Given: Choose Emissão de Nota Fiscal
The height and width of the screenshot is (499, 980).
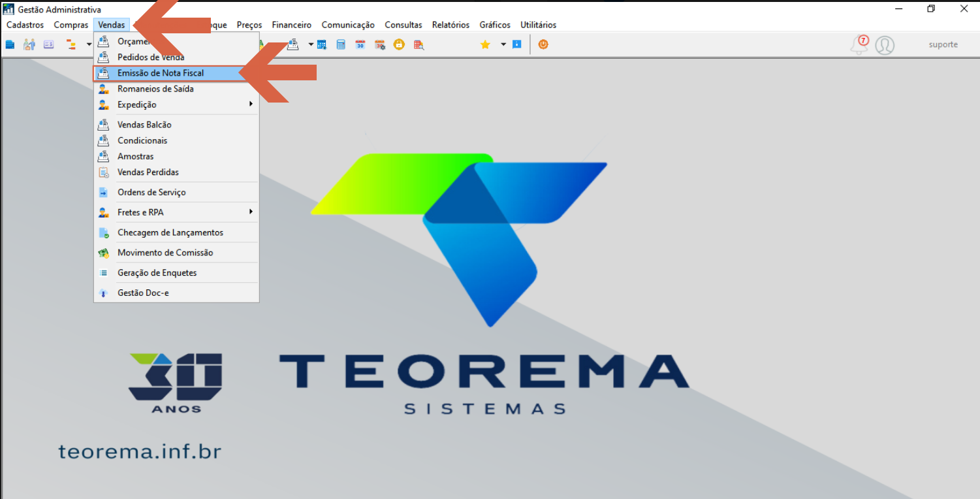Looking at the screenshot, I should (x=176, y=73).
